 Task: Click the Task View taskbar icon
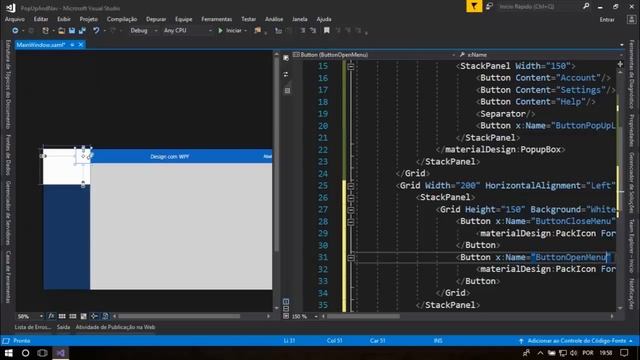click(x=42, y=353)
